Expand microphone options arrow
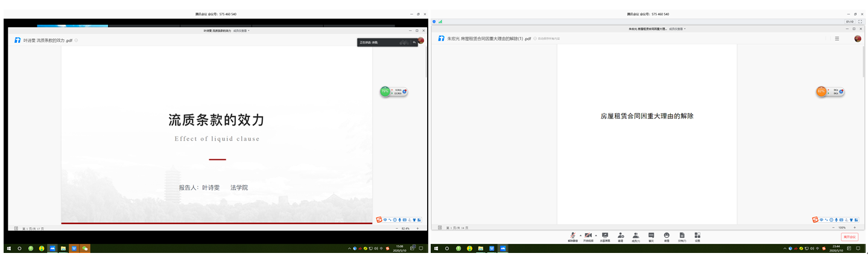 click(x=580, y=235)
